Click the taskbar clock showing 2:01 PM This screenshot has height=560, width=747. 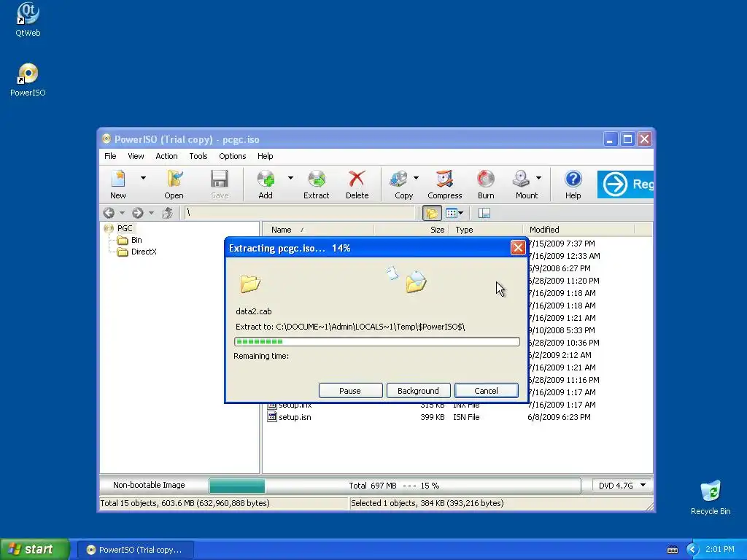point(720,550)
